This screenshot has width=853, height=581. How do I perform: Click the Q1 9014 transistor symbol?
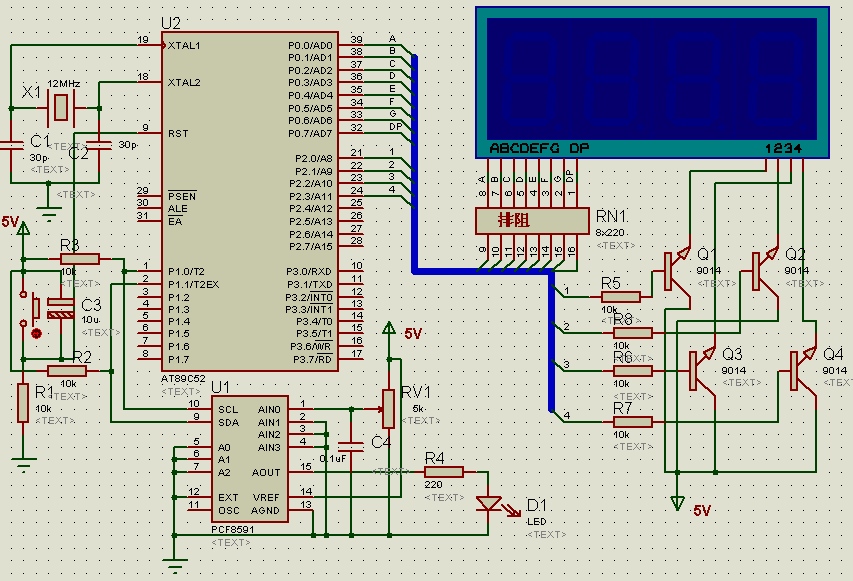coord(678,270)
